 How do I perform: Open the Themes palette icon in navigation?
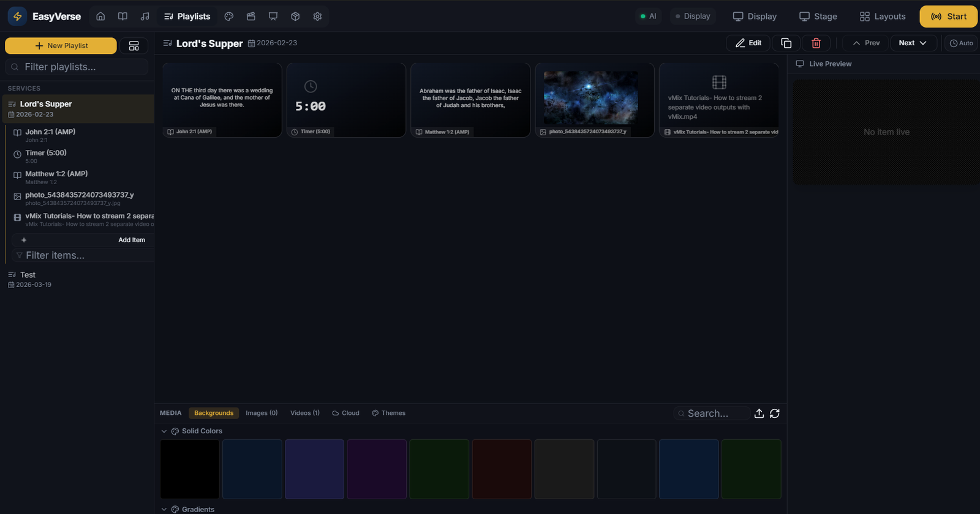coord(229,17)
